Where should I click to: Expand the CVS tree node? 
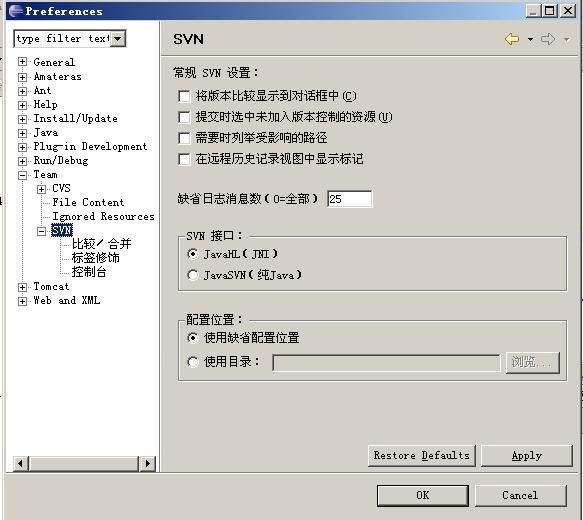[41, 189]
